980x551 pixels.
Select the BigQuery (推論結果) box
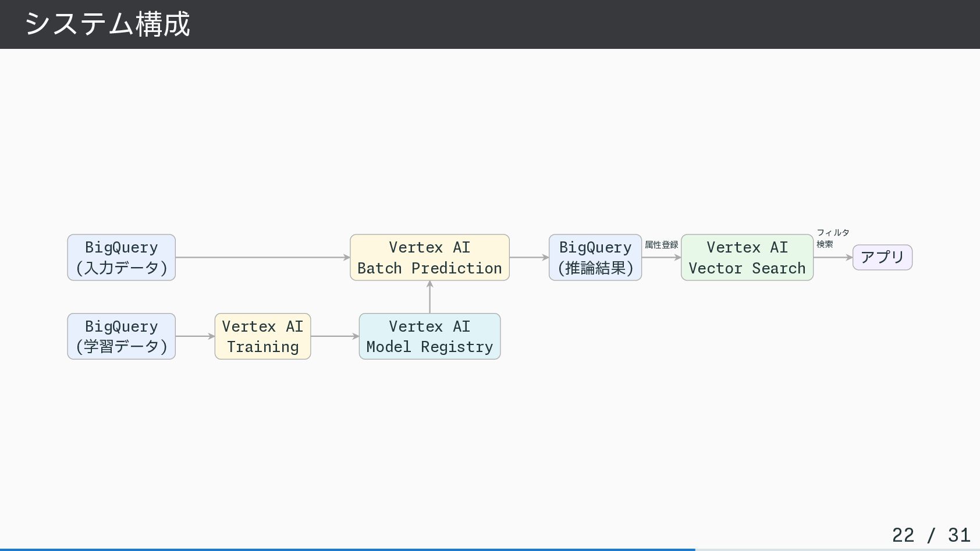pos(595,257)
